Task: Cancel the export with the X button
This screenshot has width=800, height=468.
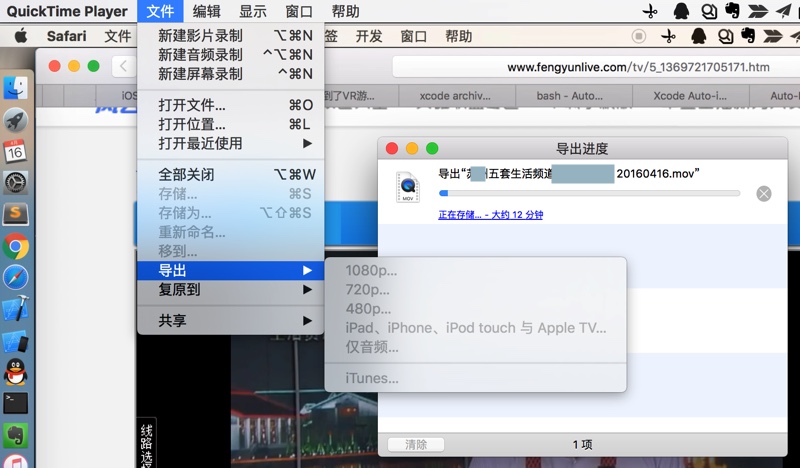Action: (764, 194)
